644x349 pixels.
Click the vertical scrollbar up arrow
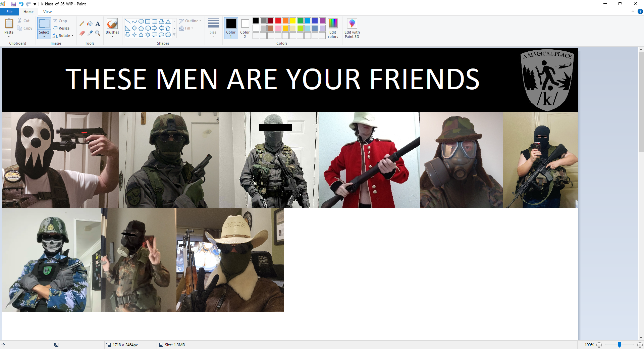(641, 50)
